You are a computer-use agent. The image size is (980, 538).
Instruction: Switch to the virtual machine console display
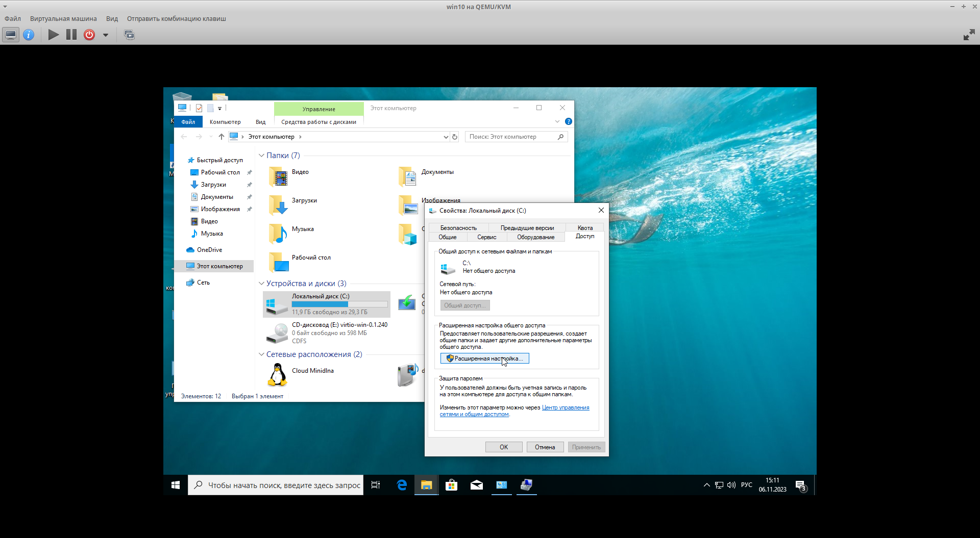click(10, 35)
